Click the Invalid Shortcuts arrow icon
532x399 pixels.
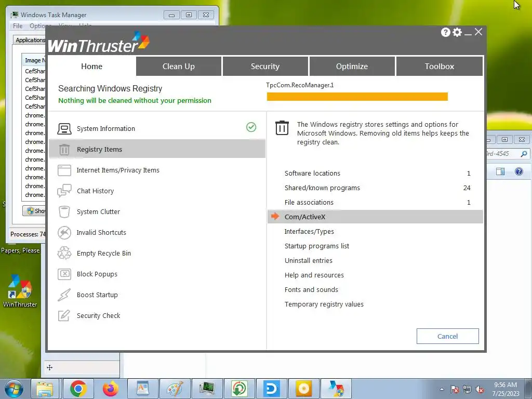64,232
